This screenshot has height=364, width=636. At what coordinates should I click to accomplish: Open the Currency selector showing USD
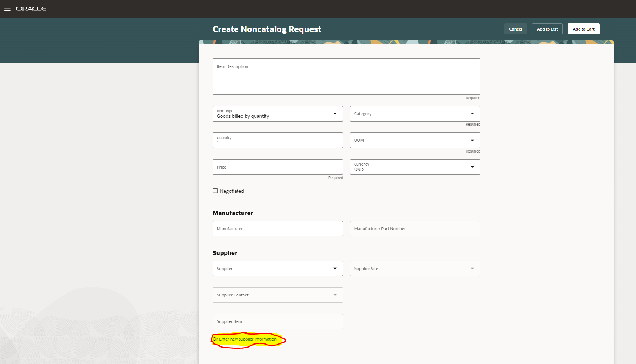point(414,167)
